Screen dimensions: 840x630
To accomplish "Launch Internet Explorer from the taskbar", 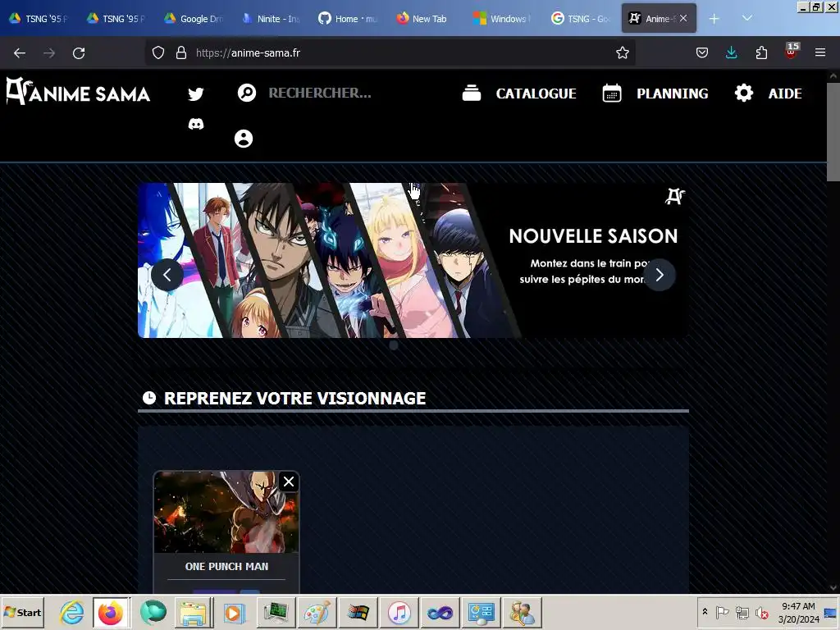I will click(71, 612).
